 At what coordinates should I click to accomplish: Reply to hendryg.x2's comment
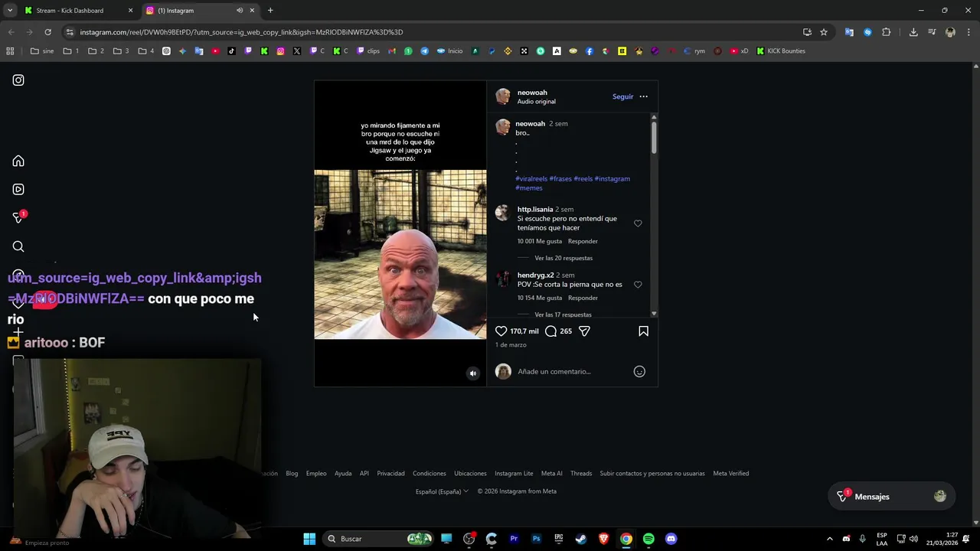583,298
